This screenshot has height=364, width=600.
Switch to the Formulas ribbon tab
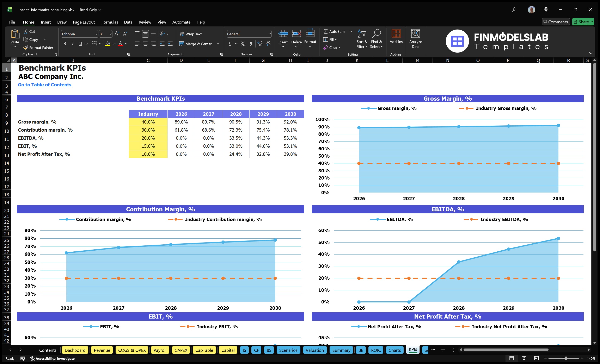[x=110, y=22]
